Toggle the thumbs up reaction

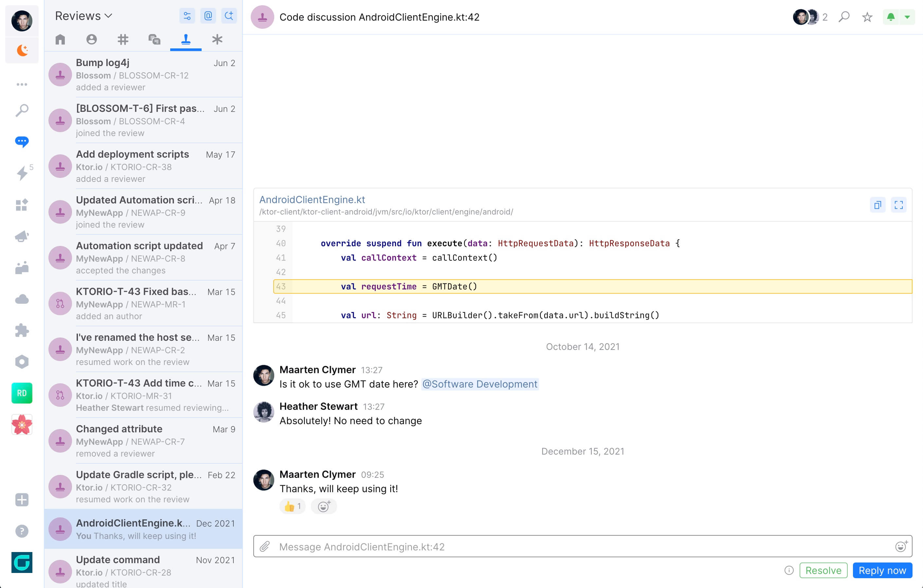tap(292, 507)
